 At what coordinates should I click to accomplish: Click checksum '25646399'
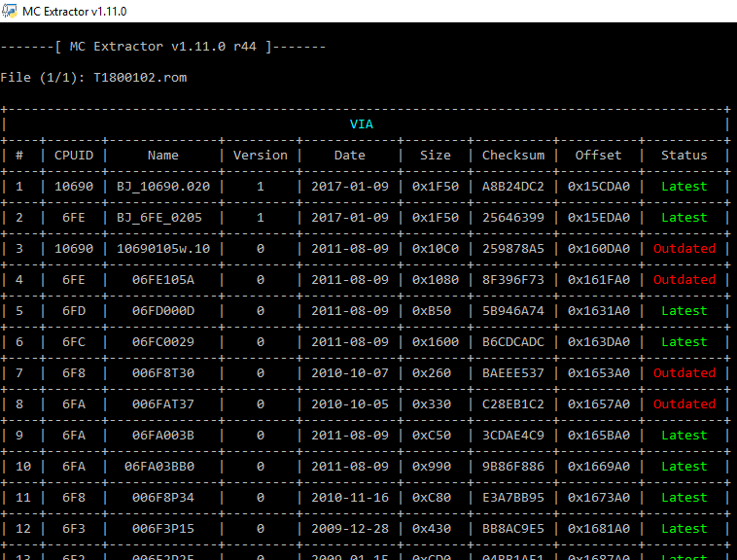pyautogui.click(x=513, y=218)
